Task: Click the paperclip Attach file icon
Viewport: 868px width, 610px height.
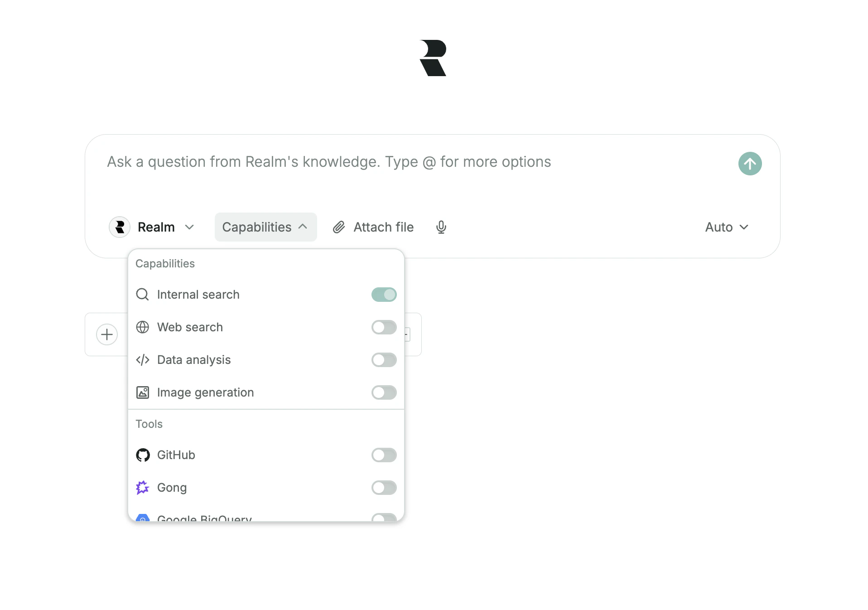Action: [x=338, y=227]
